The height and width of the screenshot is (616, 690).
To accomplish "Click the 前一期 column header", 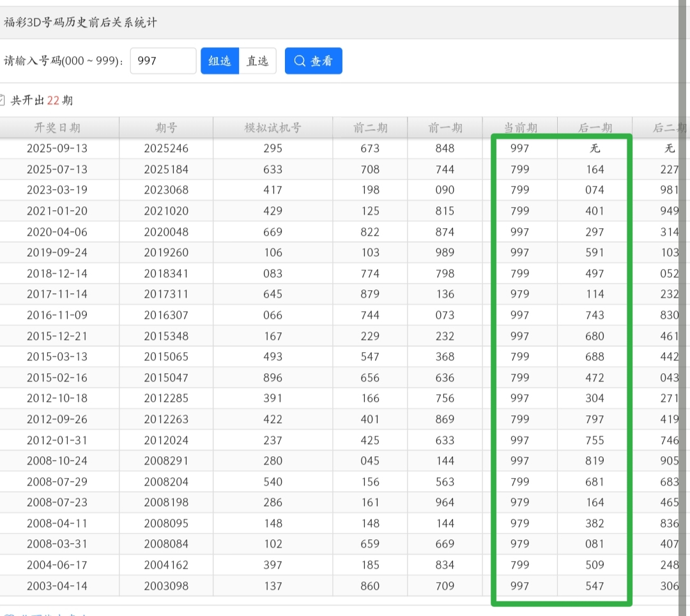I will [445, 128].
